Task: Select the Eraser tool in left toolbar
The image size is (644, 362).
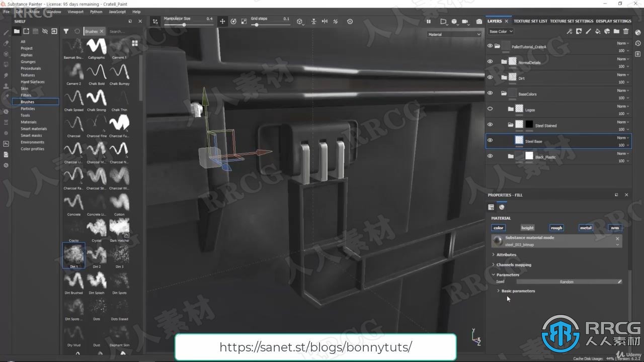Action: pyautogui.click(x=6, y=43)
